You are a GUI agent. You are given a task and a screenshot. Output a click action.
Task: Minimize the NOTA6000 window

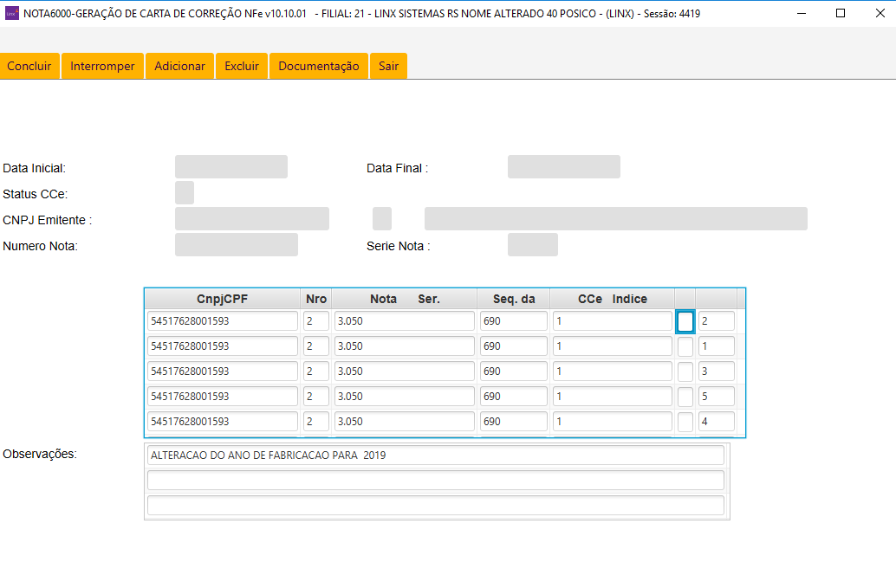(802, 13)
